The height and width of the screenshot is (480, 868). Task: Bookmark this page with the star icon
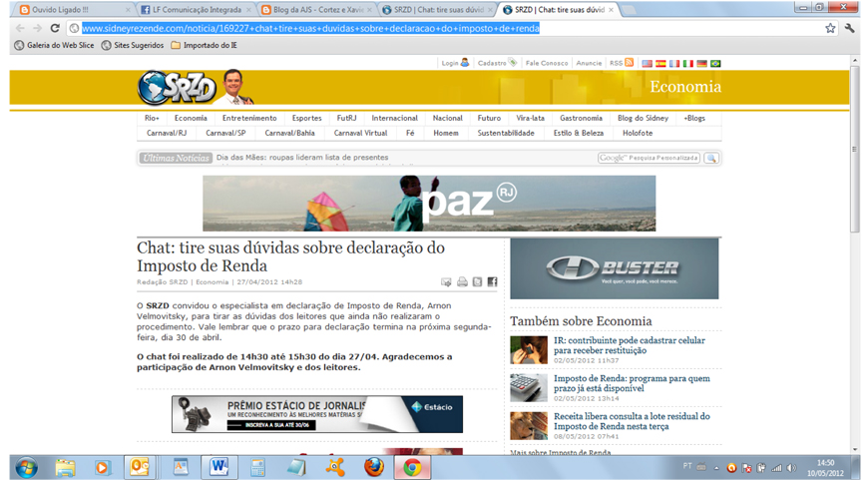(830, 28)
